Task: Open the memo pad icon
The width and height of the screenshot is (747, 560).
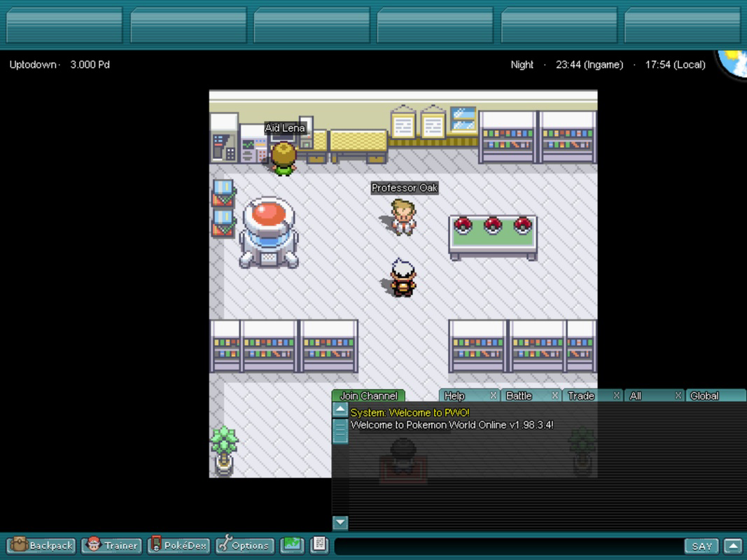Action: click(x=319, y=545)
